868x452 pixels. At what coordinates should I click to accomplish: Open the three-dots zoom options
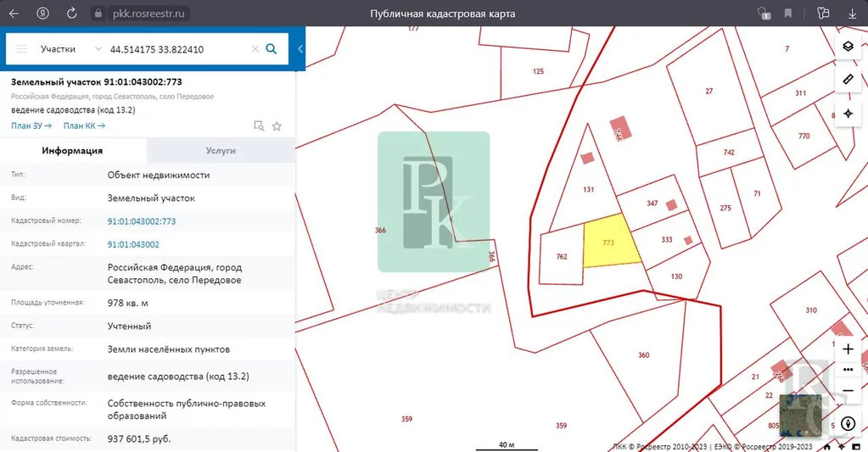pos(848,370)
